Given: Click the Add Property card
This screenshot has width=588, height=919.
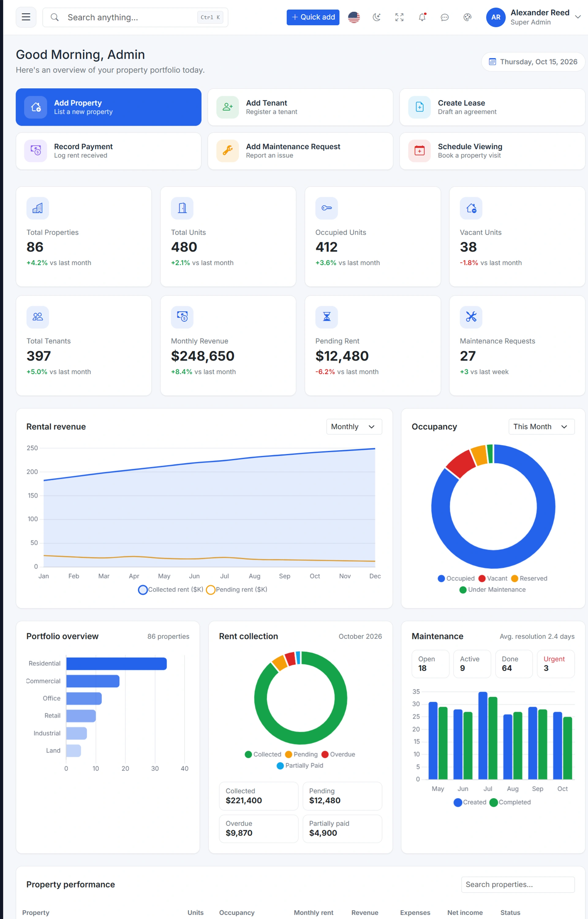Looking at the screenshot, I should coord(108,107).
